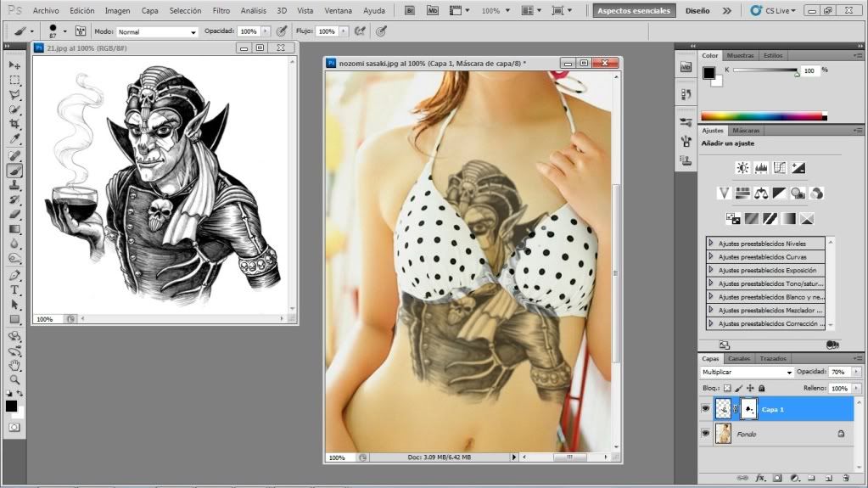Screen dimensions: 868x488
Task: Open the brush preset picker arrow
Action: click(x=65, y=31)
